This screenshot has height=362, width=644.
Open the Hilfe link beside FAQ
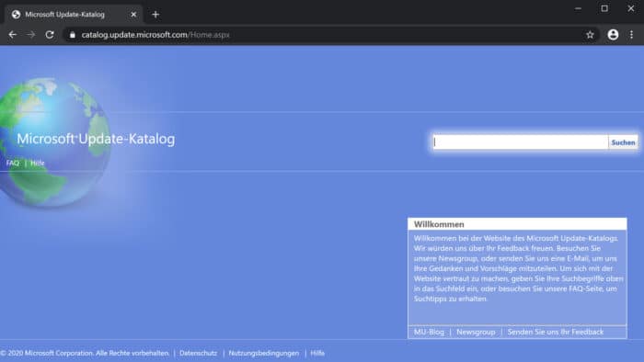pos(38,164)
